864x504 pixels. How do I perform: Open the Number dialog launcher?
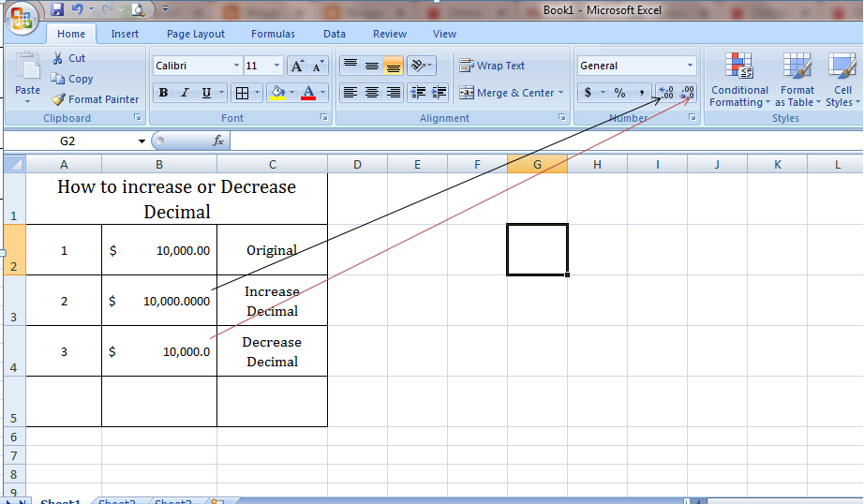693,117
